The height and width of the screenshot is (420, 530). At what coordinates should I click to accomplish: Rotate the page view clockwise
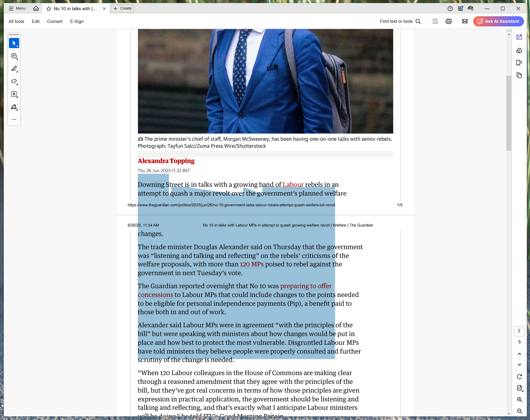519,377
